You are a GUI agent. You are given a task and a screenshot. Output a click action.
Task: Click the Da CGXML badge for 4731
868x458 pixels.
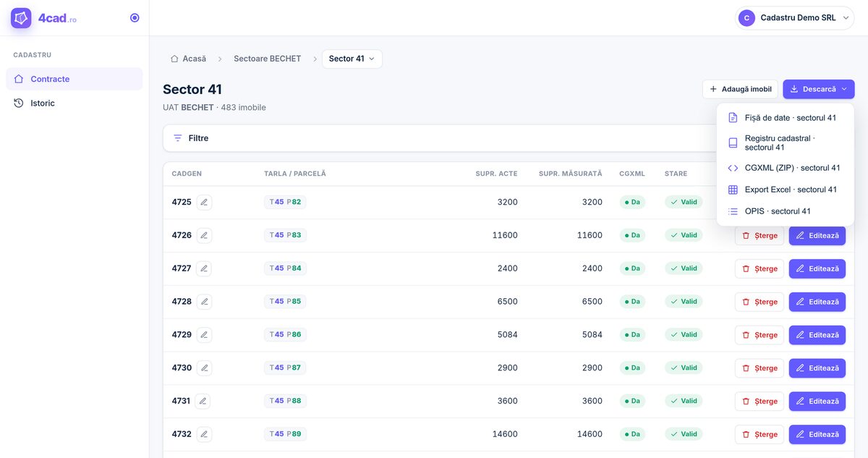(x=632, y=401)
